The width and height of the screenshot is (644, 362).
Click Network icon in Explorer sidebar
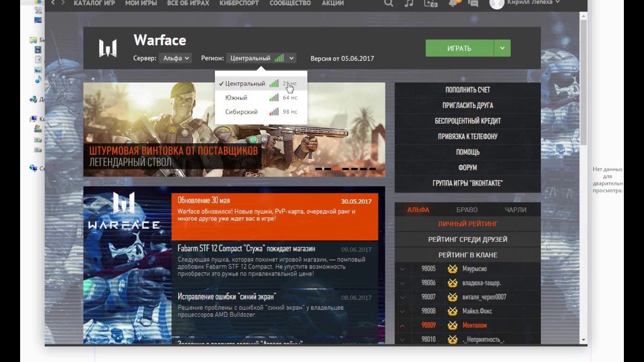click(x=33, y=168)
